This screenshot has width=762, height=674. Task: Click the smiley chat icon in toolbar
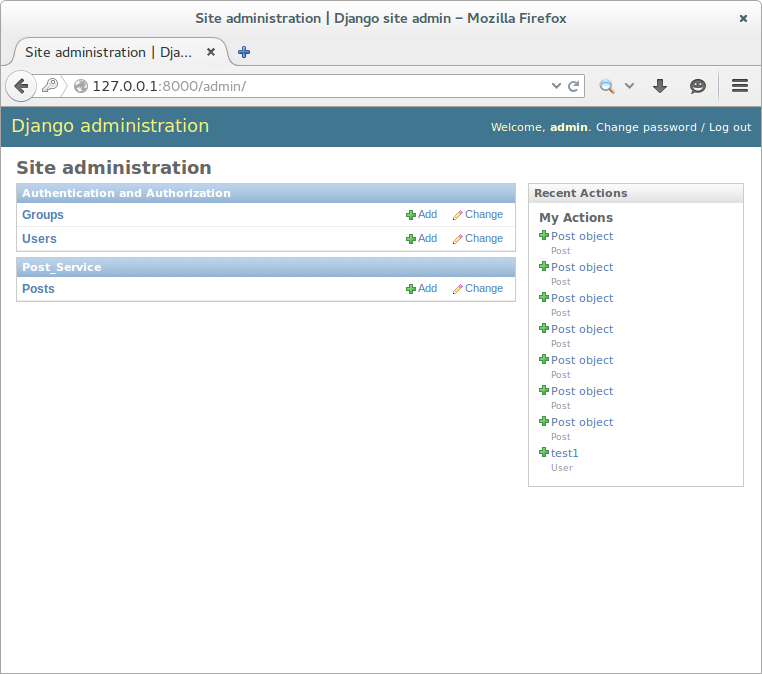[697, 86]
